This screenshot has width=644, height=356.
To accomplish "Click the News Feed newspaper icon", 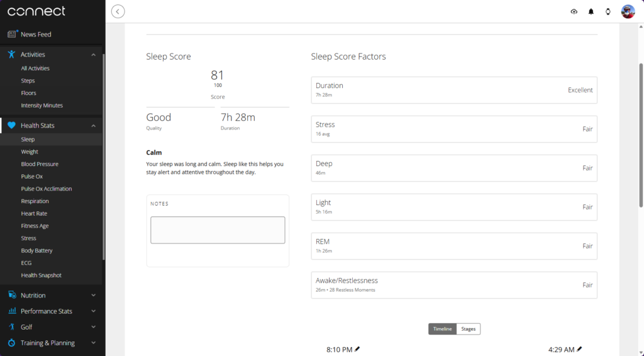I will [x=12, y=34].
